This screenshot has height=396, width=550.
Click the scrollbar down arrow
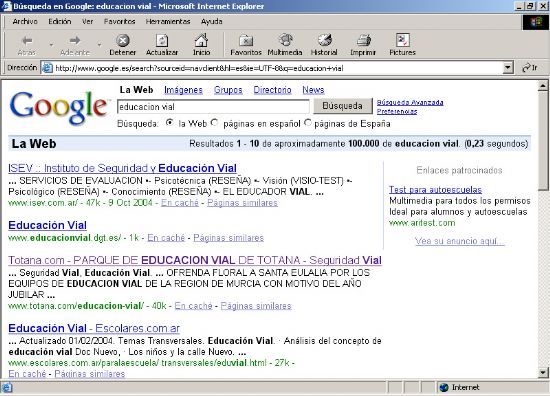coord(543,372)
